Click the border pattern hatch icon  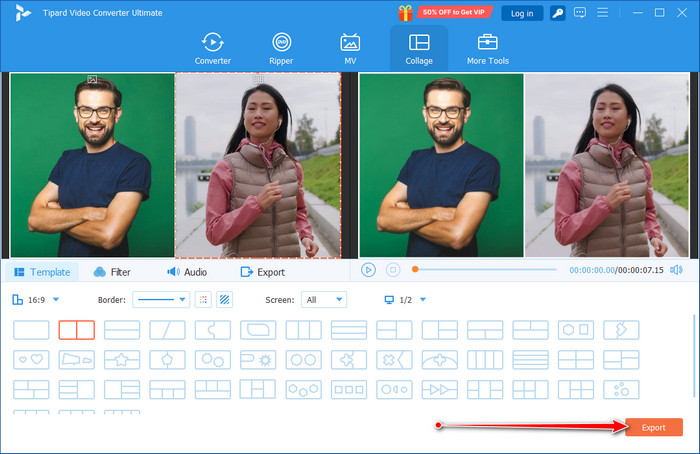[225, 300]
